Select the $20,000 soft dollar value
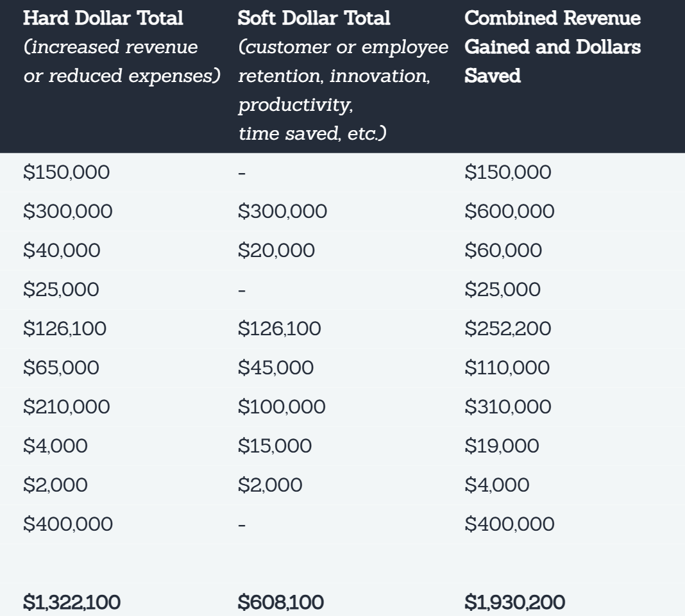Screen dimensions: 685x616 [x=276, y=251]
